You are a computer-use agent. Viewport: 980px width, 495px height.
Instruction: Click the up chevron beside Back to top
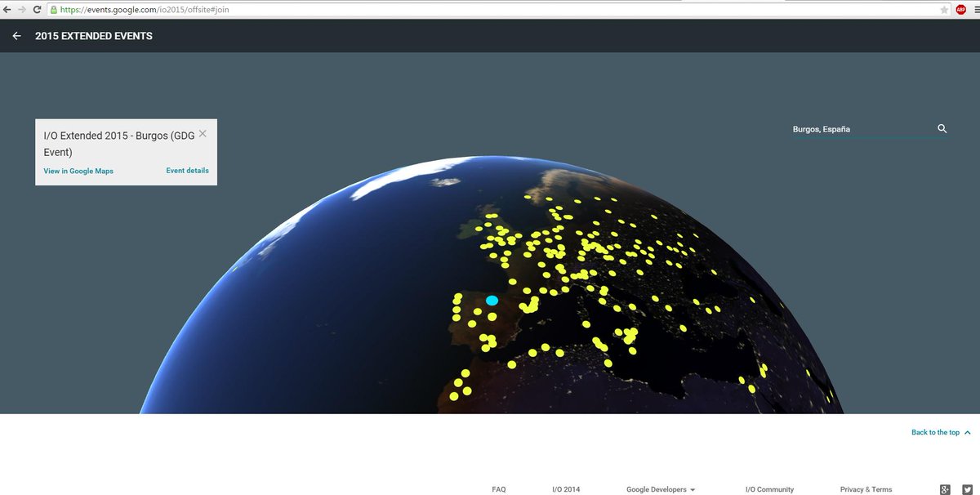tap(968, 433)
